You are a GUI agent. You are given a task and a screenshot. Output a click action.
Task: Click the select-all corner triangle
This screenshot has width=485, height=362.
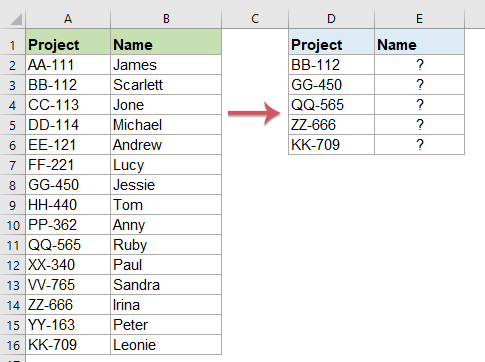coord(16,19)
